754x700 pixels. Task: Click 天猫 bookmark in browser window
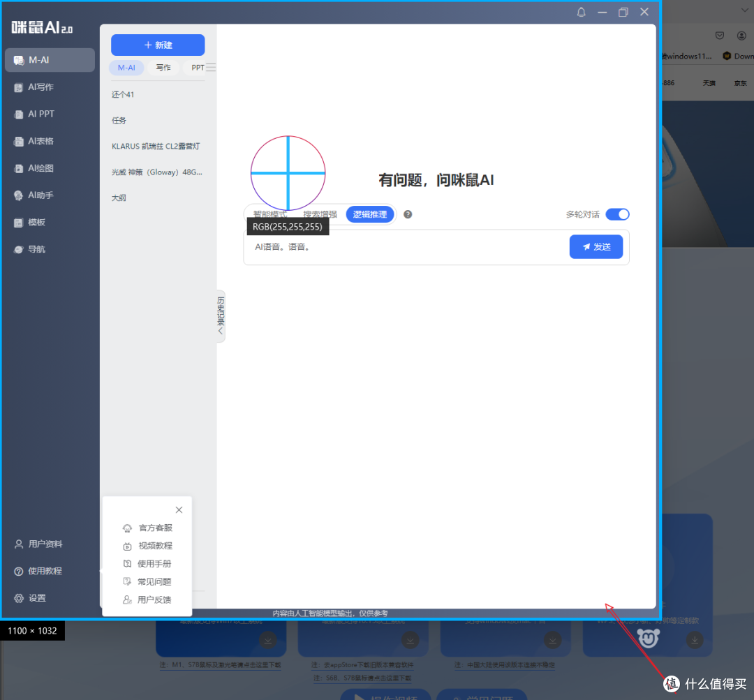(709, 83)
